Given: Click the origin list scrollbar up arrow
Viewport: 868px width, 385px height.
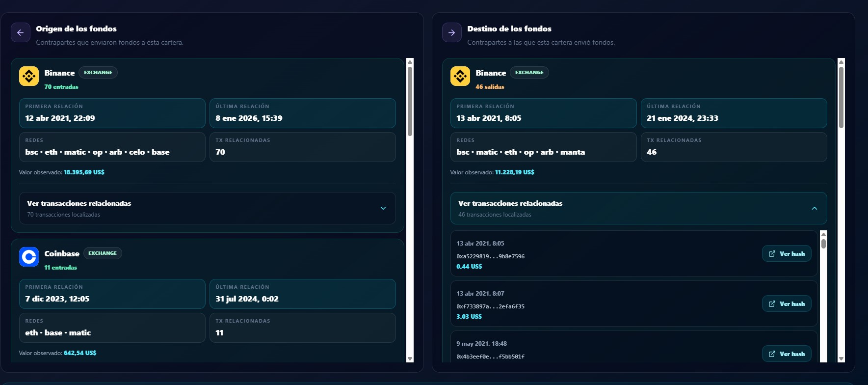Looking at the screenshot, I should coord(410,62).
